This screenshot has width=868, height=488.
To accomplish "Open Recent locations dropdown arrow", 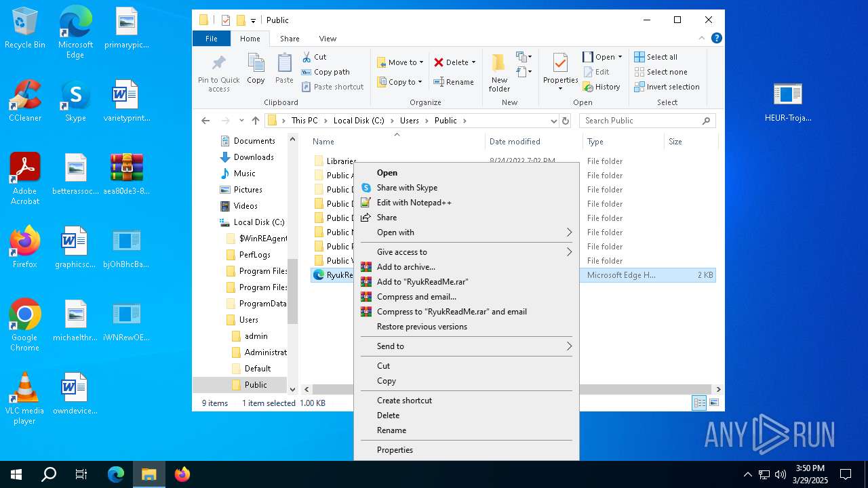I will pos(241,121).
